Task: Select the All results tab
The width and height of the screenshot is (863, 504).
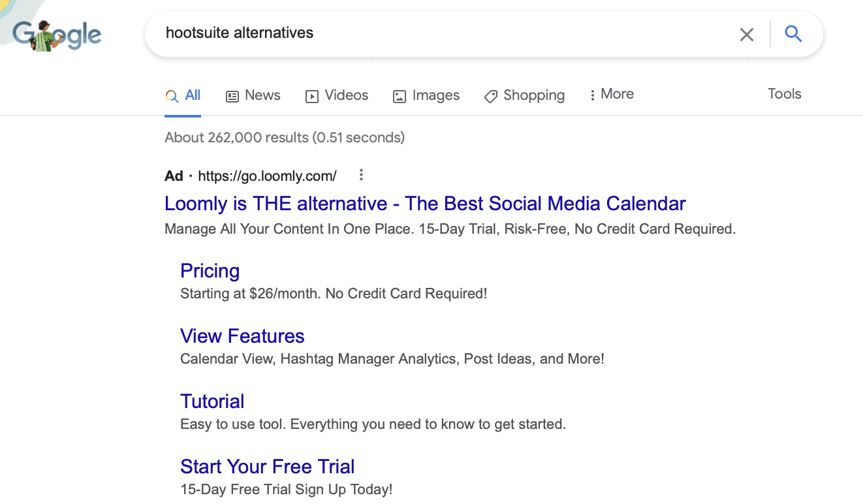Action: coord(183,95)
